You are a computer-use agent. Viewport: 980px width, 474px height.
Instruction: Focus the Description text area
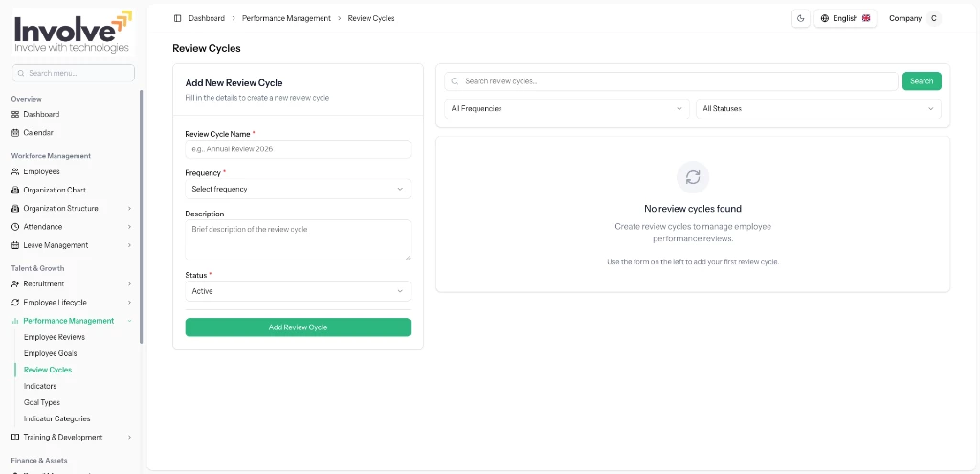pos(298,239)
